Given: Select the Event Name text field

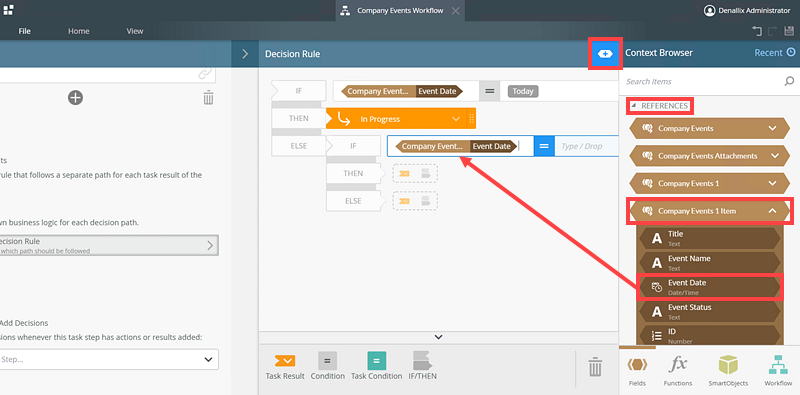Looking at the screenshot, I should pos(710,262).
